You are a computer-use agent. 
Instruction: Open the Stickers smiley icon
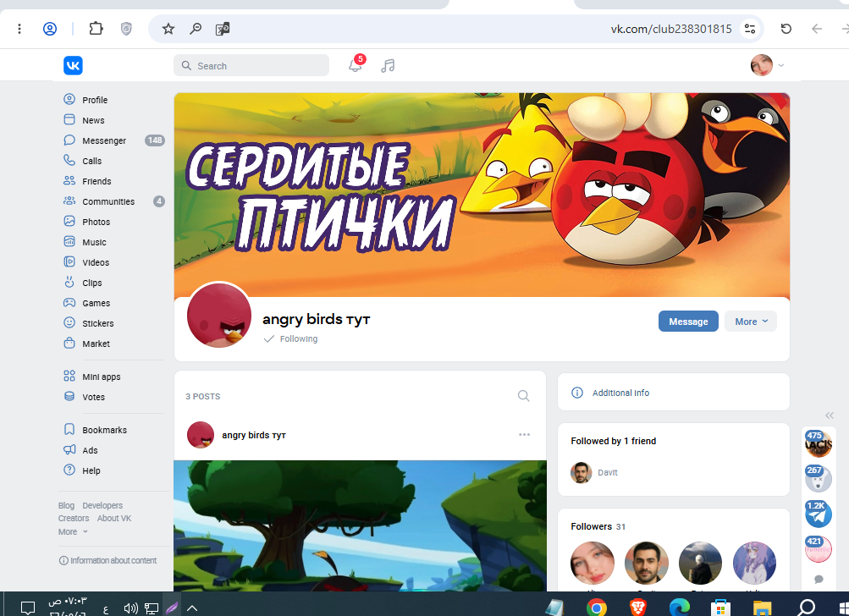(69, 322)
